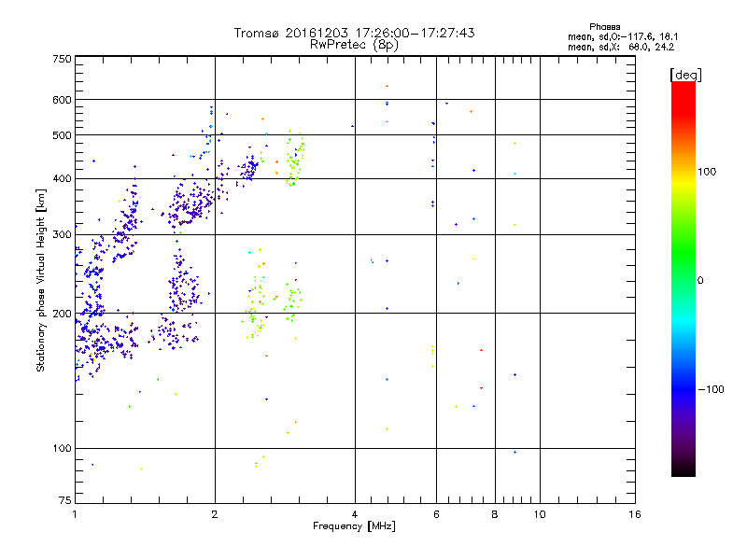
Task: Click the y-axis tick label "100"
Action: pyautogui.click(x=62, y=448)
